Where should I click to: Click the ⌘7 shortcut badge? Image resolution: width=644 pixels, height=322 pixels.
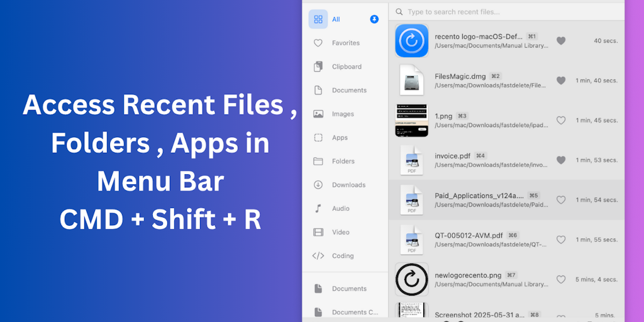(511, 275)
